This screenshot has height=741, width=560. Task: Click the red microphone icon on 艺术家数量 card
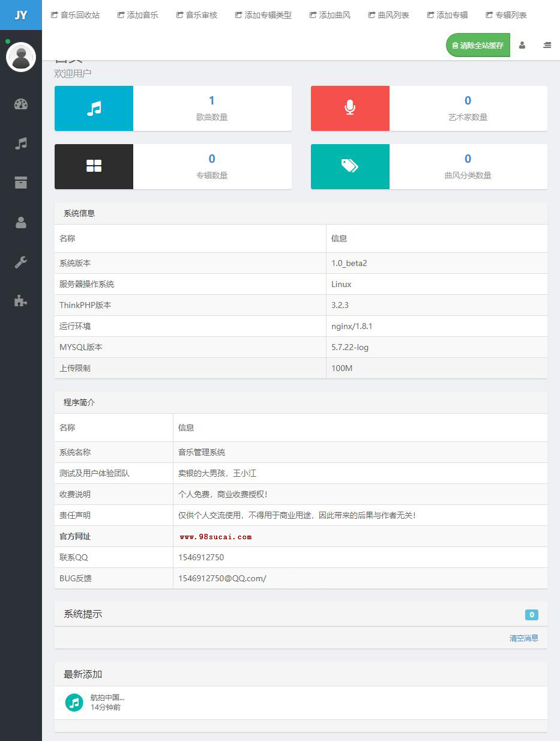350,108
